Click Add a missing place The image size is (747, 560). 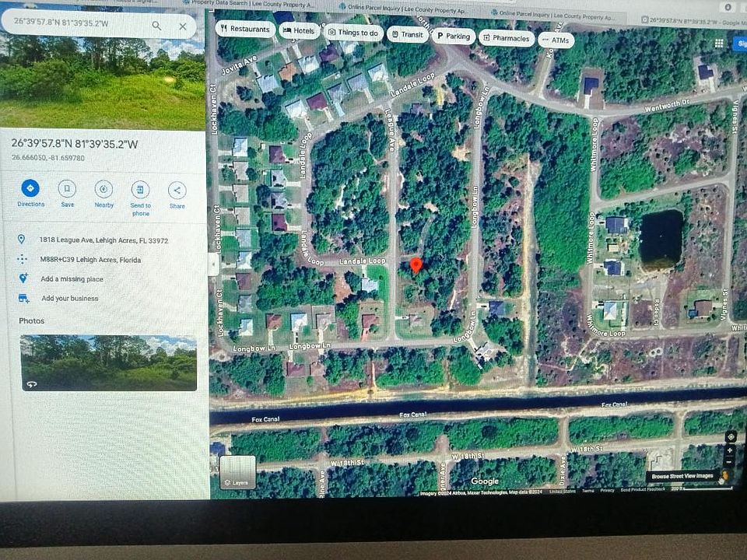click(72, 279)
